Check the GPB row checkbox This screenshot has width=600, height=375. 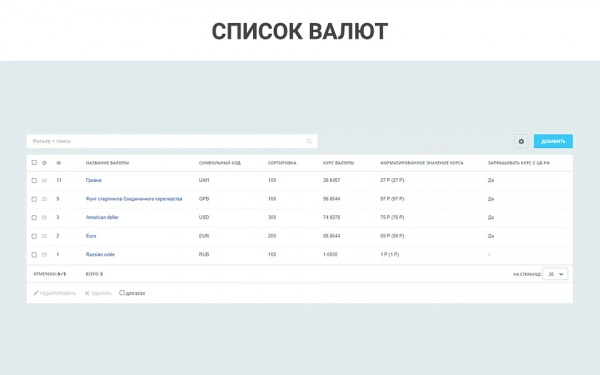(x=34, y=199)
